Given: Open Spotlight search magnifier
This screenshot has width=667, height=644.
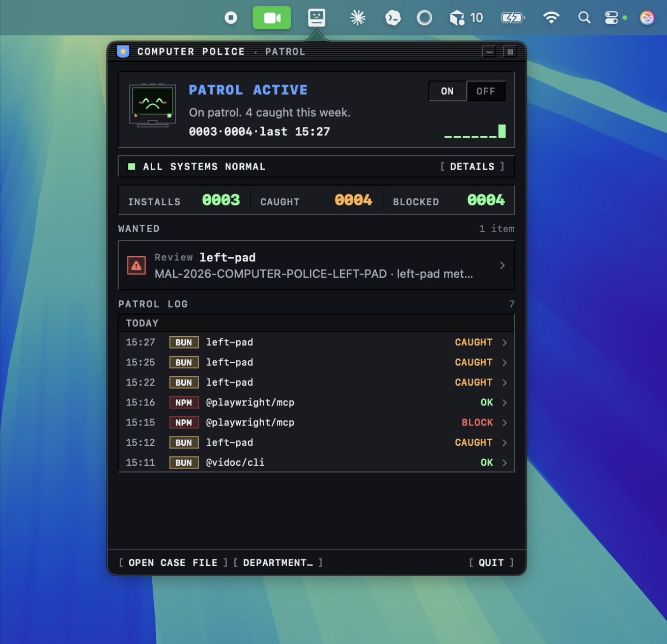Looking at the screenshot, I should [585, 18].
